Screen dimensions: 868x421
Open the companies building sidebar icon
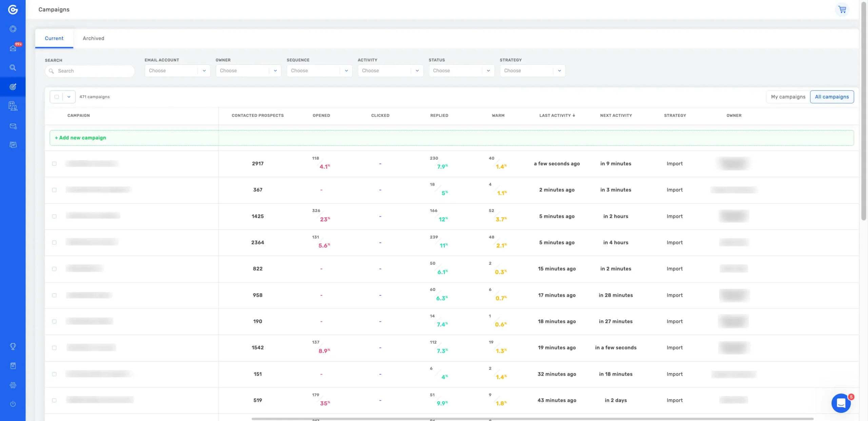pos(13,106)
